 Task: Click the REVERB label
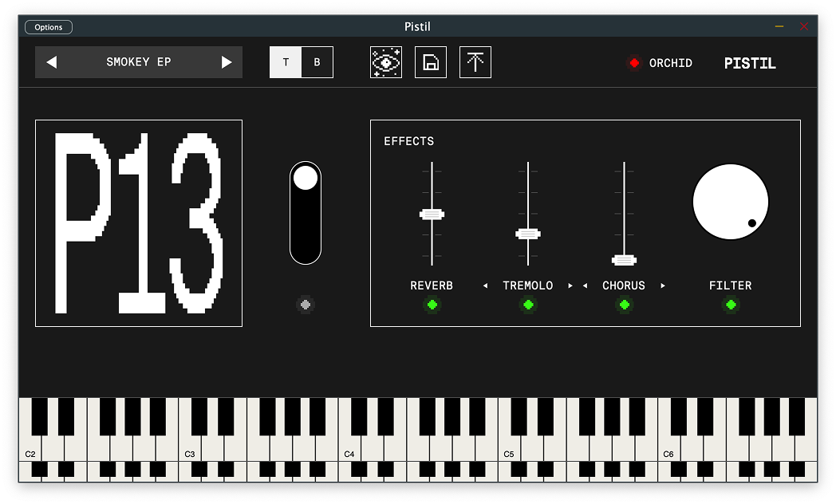[432, 285]
